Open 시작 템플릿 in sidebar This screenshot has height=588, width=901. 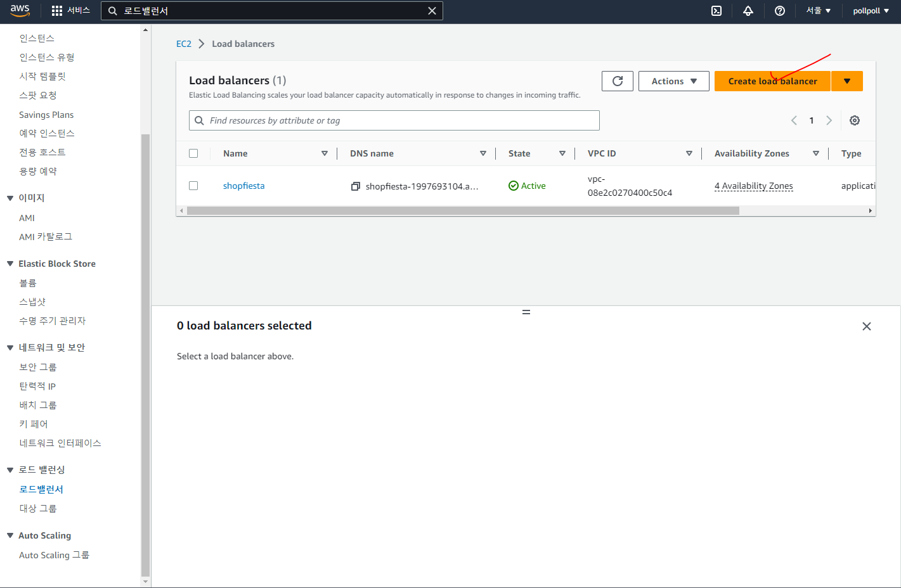point(42,76)
